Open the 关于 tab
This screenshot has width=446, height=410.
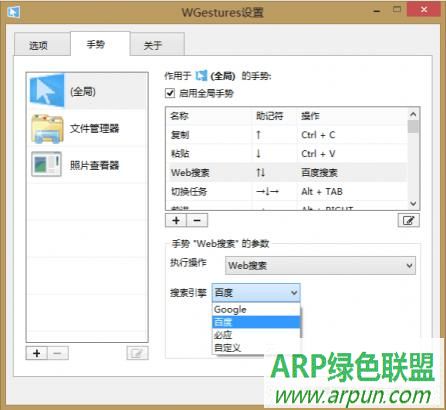[157, 45]
